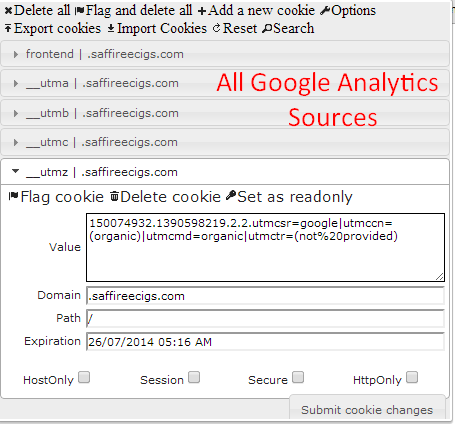Click the Delete all X icon
455x424 pixels.
(8, 11)
